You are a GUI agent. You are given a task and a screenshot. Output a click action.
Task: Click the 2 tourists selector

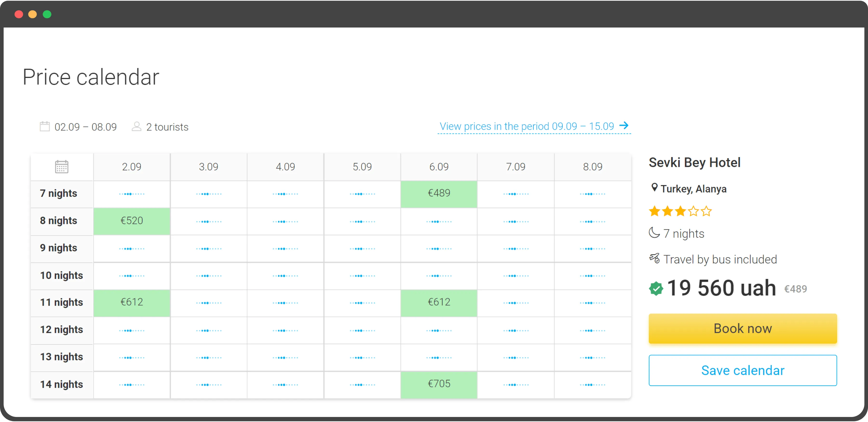tap(167, 127)
